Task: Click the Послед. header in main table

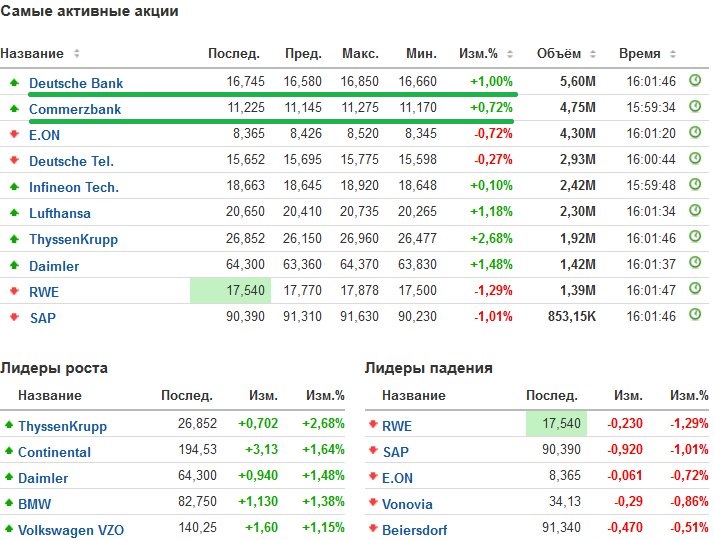Action: 233,54
